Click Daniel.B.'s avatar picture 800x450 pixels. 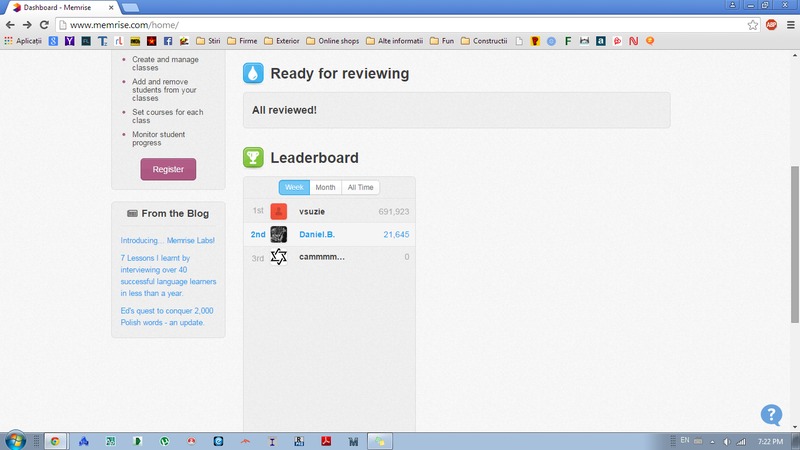(x=279, y=234)
